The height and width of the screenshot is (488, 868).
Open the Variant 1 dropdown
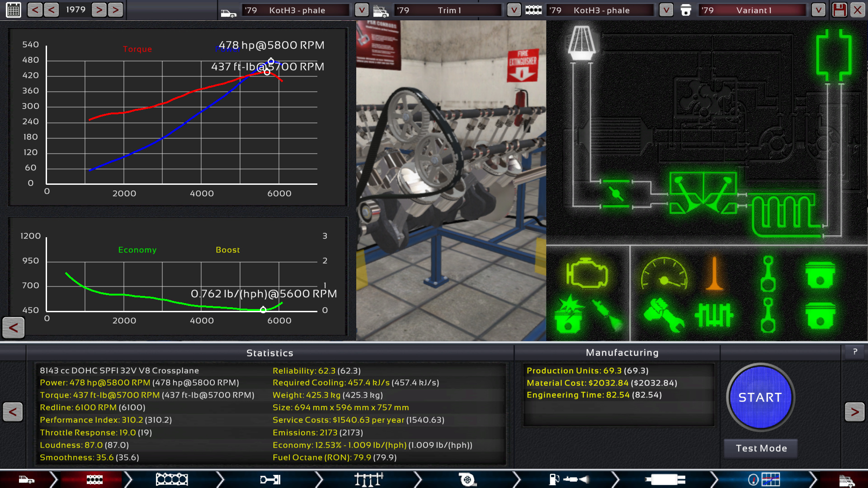[818, 10]
